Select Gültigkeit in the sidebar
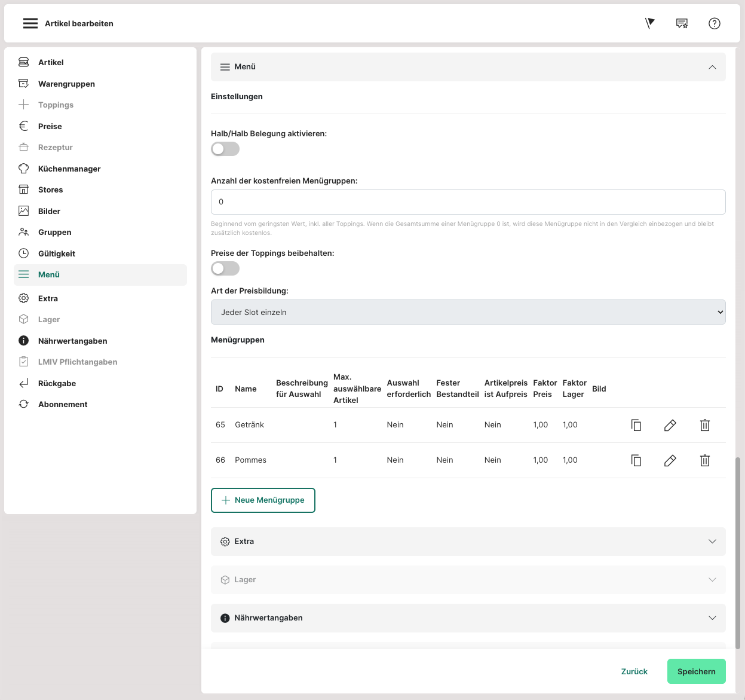Image resolution: width=745 pixels, height=700 pixels. [57, 253]
